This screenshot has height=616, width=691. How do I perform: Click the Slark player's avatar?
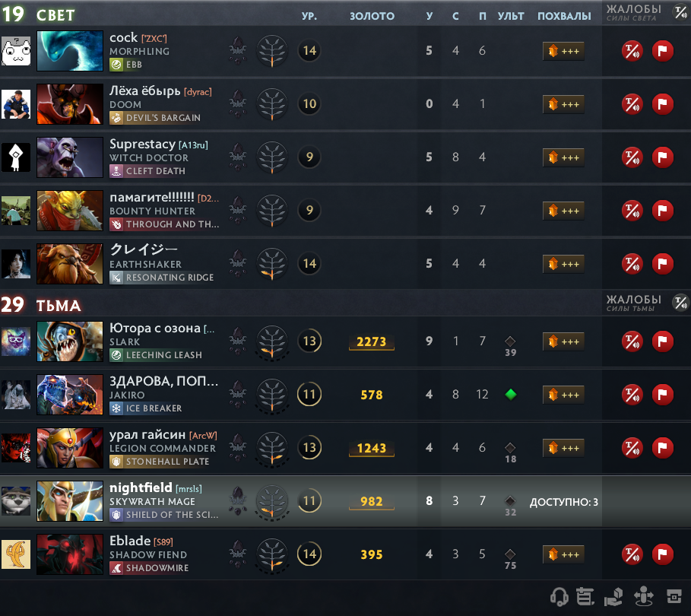click(16, 341)
